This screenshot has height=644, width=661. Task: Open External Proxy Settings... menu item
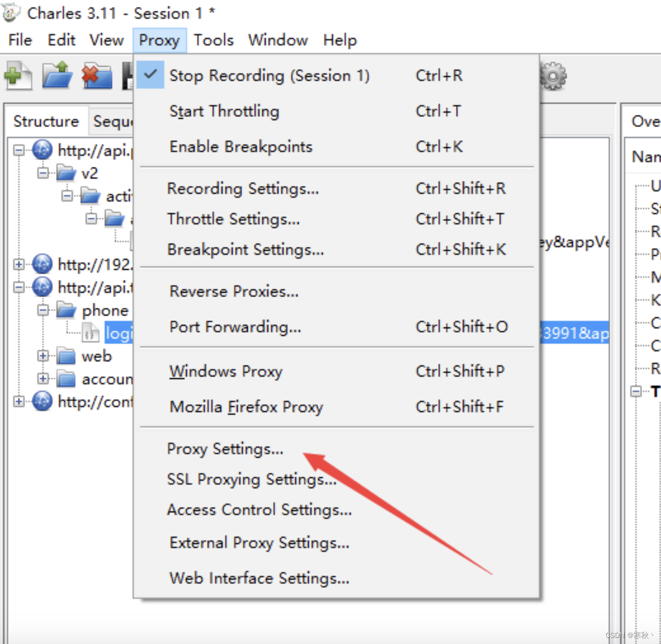[336, 542]
